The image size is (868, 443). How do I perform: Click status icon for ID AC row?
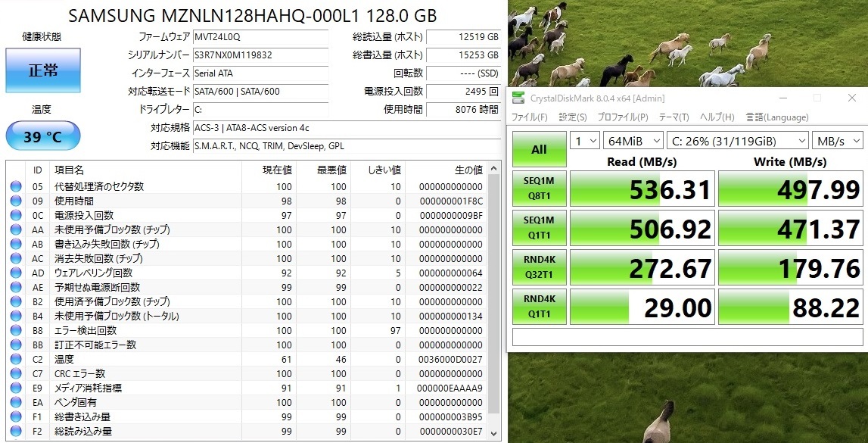click(15, 258)
